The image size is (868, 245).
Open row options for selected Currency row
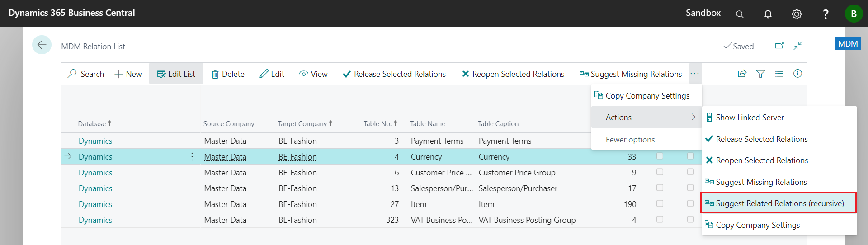(192, 157)
